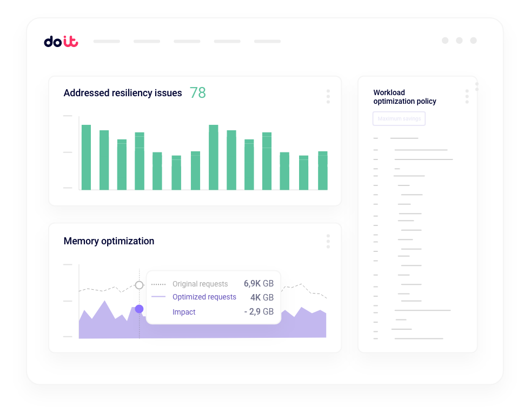Open the Memory optimization three-dot menu
The image size is (530, 420).
(x=328, y=241)
